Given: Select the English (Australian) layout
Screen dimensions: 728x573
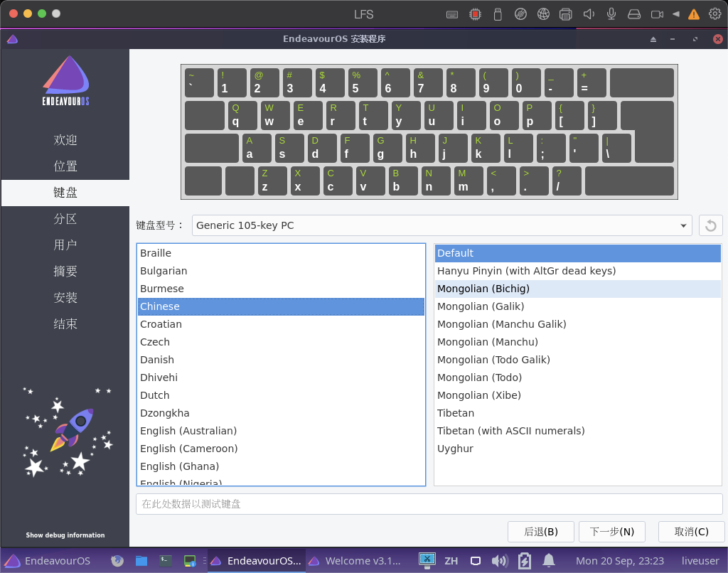Looking at the screenshot, I should [x=281, y=431].
